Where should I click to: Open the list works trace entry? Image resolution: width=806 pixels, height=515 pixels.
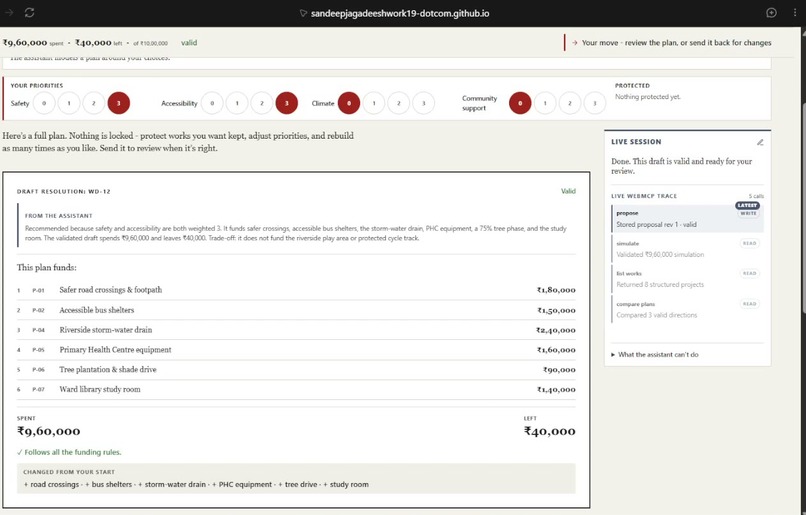click(687, 279)
